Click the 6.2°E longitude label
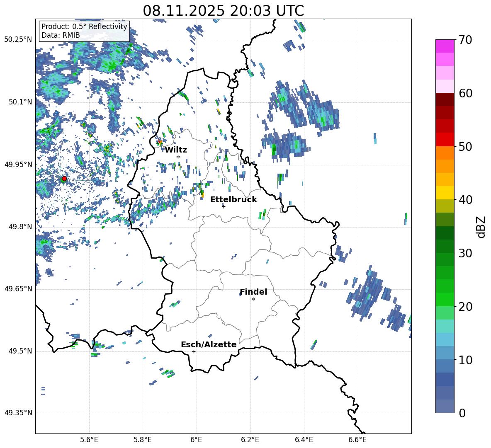The image size is (491, 448). [x=250, y=440]
